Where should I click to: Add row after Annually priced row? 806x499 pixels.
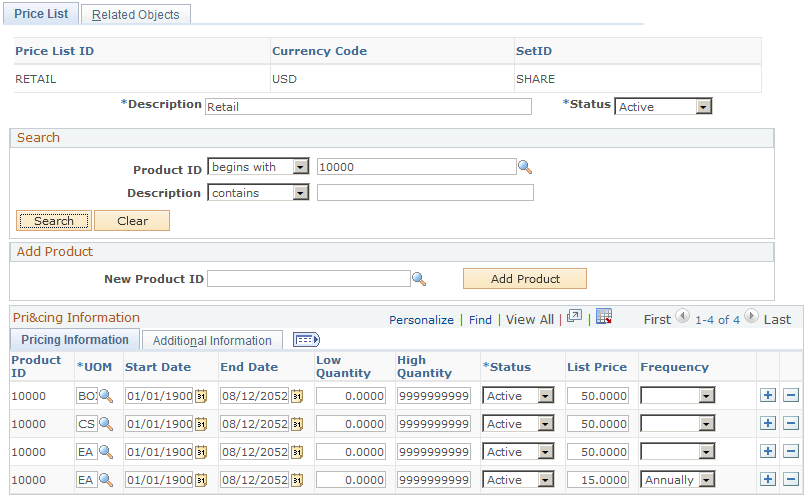click(x=768, y=479)
